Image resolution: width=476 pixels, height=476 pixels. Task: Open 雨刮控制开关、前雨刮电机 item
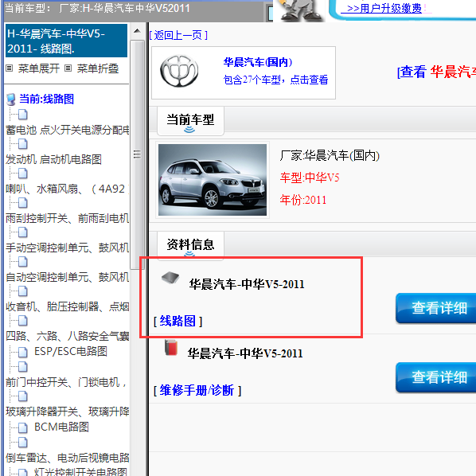click(68, 218)
